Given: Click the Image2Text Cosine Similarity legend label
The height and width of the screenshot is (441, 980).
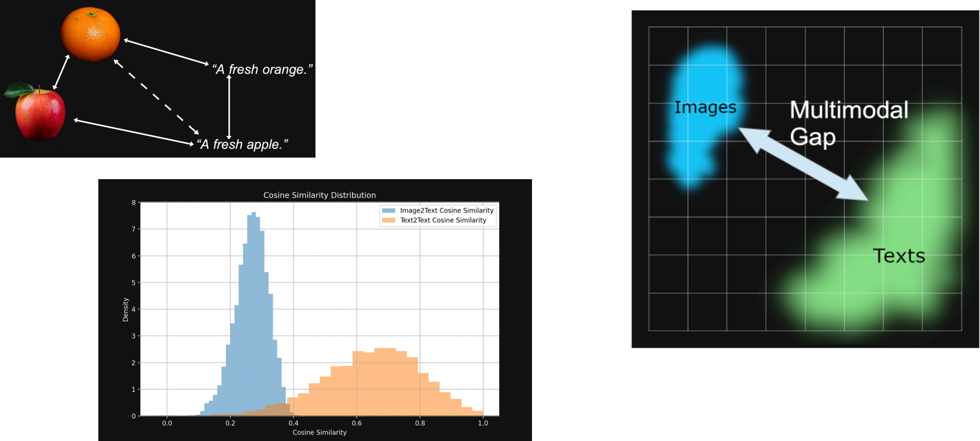Looking at the screenshot, I should (447, 211).
